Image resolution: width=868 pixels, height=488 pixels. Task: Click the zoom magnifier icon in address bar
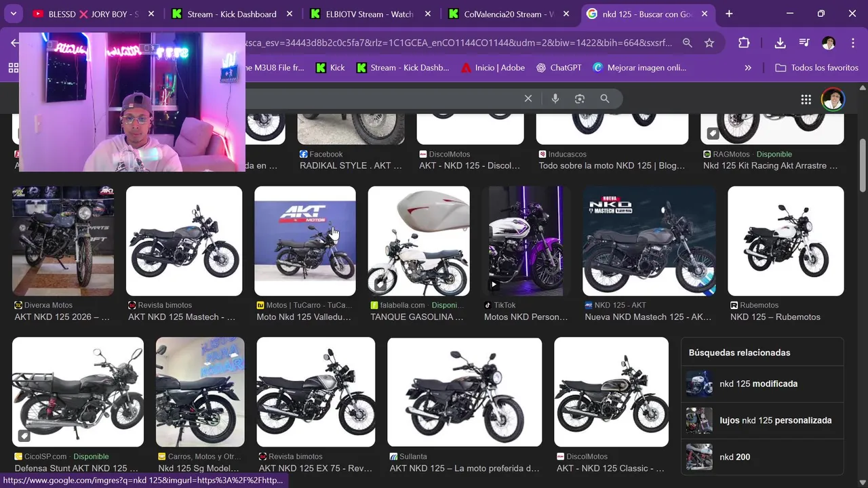pos(687,43)
